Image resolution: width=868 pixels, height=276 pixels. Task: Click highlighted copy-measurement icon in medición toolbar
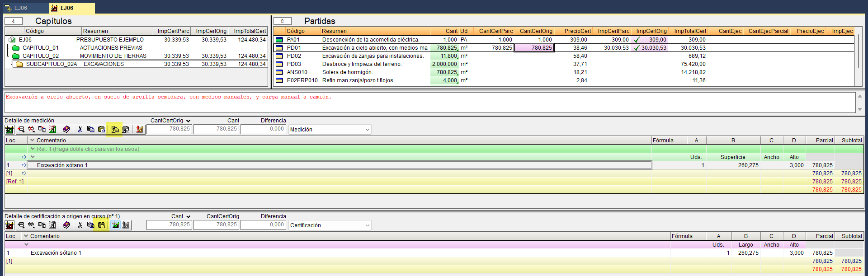click(115, 130)
